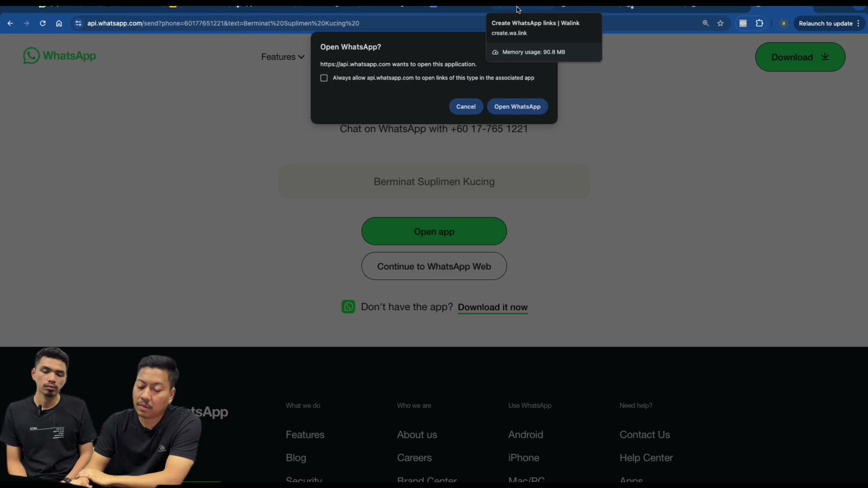Open Chrome three-dot menu
Image resolution: width=868 pixels, height=488 pixels.
coord(858,23)
